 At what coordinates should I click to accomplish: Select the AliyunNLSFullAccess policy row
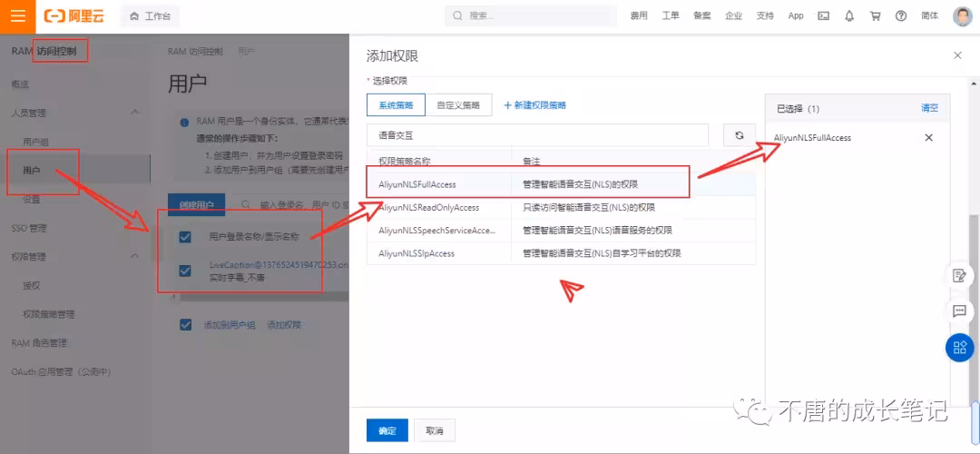tap(561, 183)
